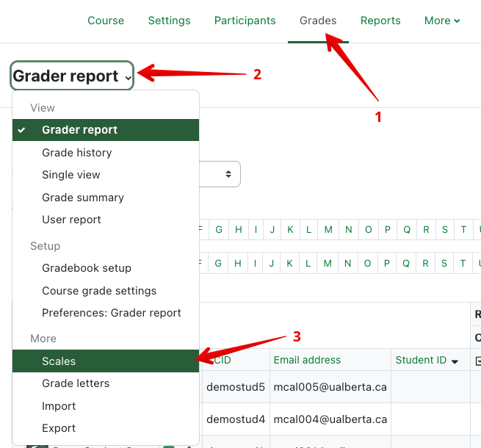Collapse the Grader report dropdown heading
481x448 pixels.
tap(73, 76)
